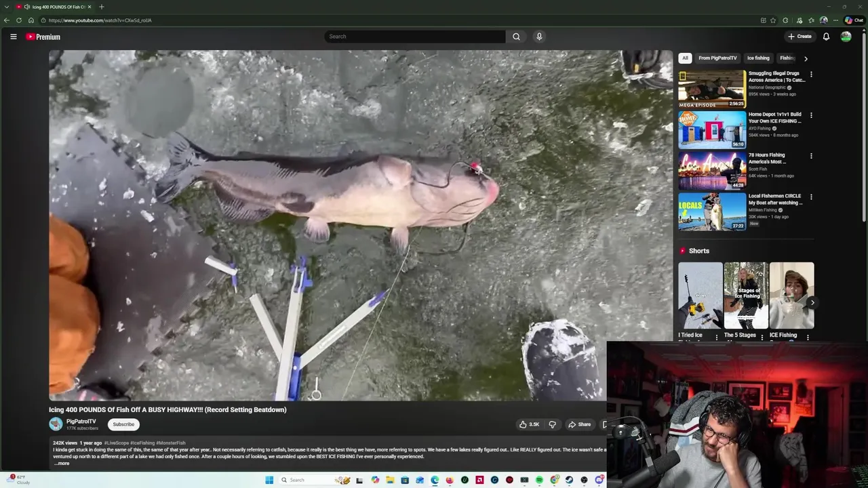The width and height of the screenshot is (868, 488).
Task: Open the YouTube hamburger guide menu
Action: coord(13,37)
